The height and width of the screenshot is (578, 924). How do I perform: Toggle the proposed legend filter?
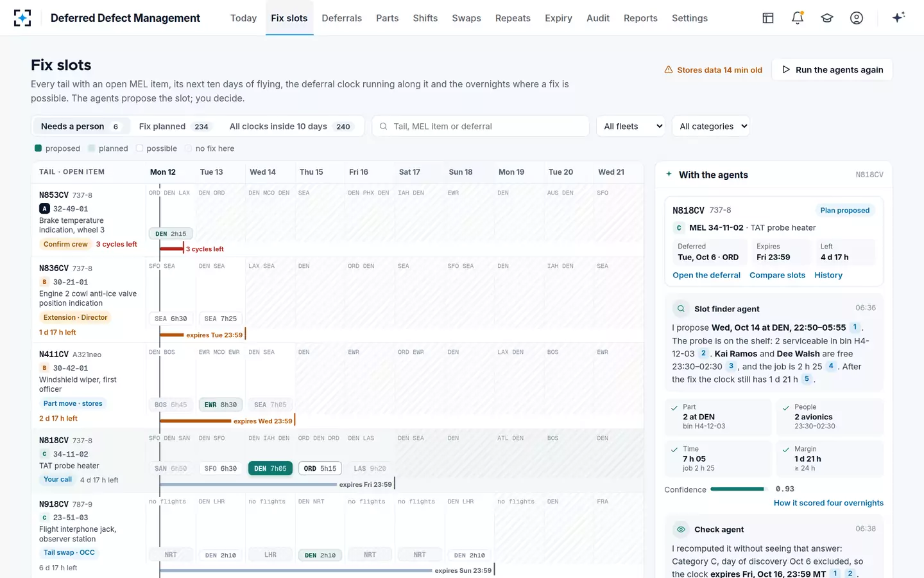pyautogui.click(x=57, y=148)
